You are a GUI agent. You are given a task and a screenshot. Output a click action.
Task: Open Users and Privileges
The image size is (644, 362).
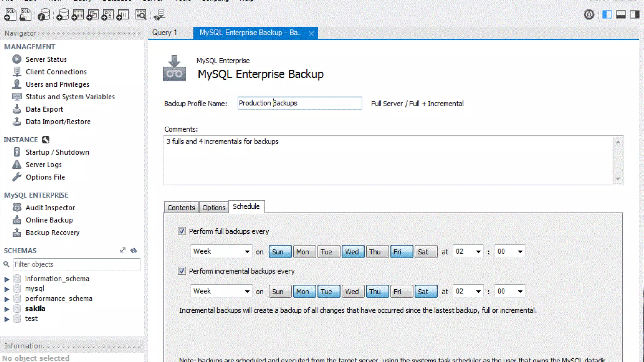coord(57,84)
